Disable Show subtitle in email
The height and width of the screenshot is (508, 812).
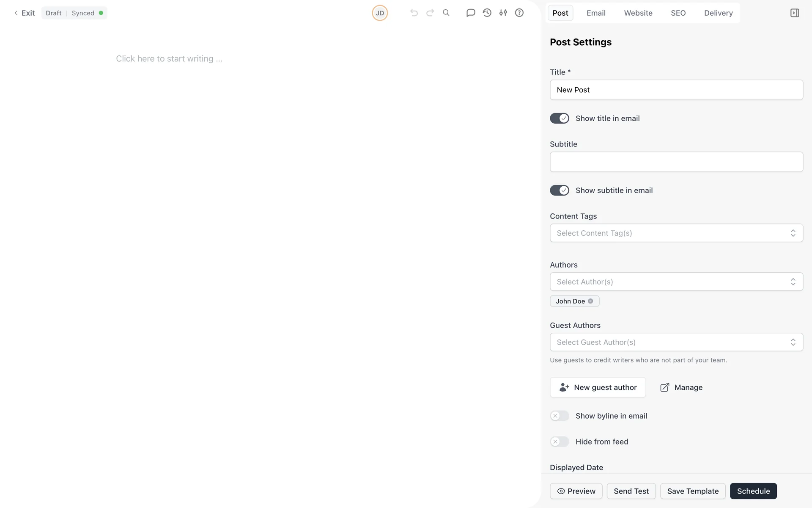point(560,190)
